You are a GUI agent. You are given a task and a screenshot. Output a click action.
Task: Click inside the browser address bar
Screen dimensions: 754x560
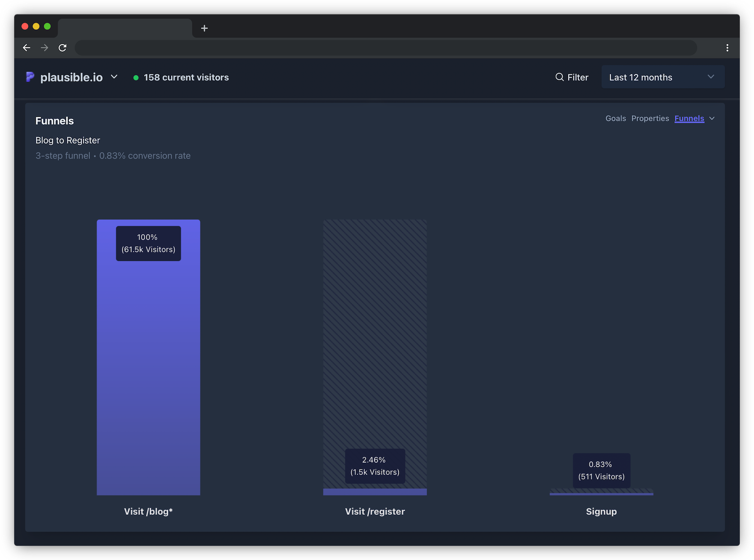coord(377,48)
